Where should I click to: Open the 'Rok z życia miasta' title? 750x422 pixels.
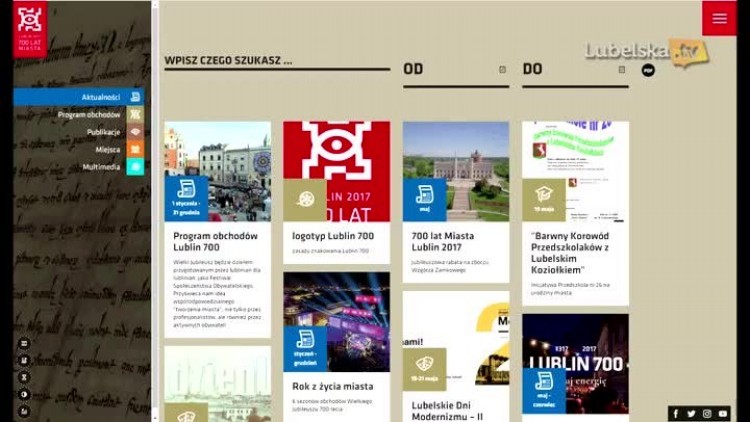(x=332, y=386)
